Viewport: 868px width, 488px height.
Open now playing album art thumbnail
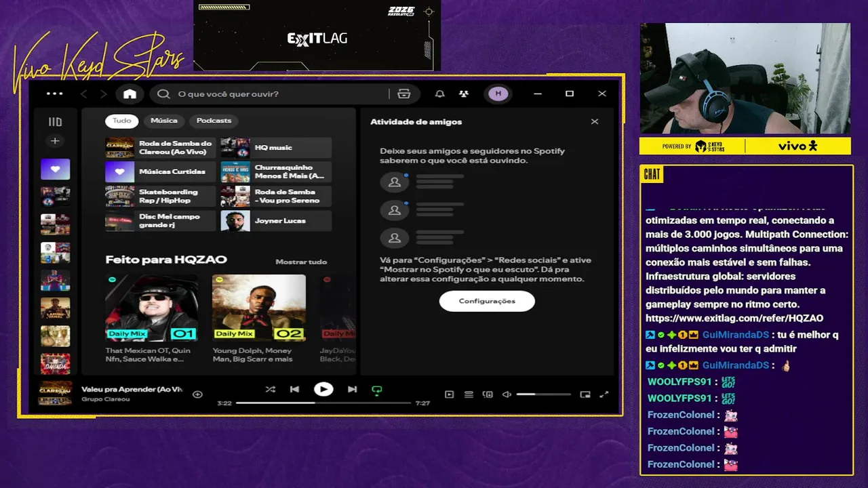[x=56, y=394]
